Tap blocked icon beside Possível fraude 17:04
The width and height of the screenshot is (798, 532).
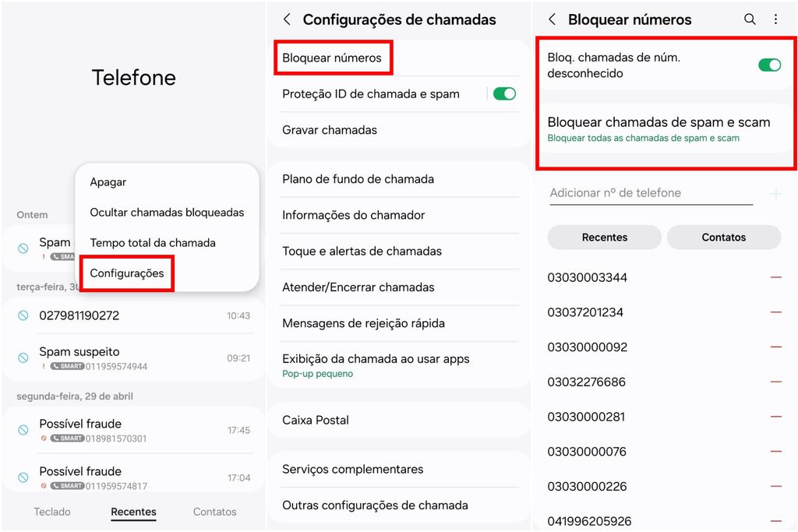(x=23, y=477)
